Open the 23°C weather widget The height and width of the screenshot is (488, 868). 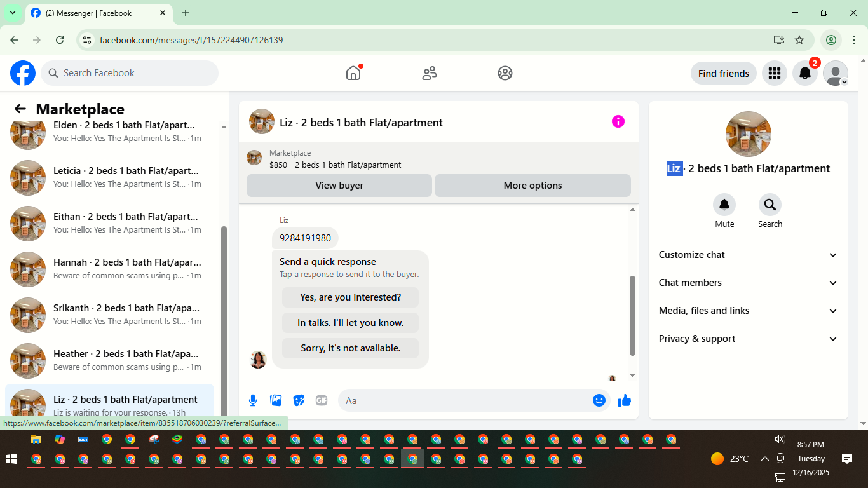pos(729,458)
